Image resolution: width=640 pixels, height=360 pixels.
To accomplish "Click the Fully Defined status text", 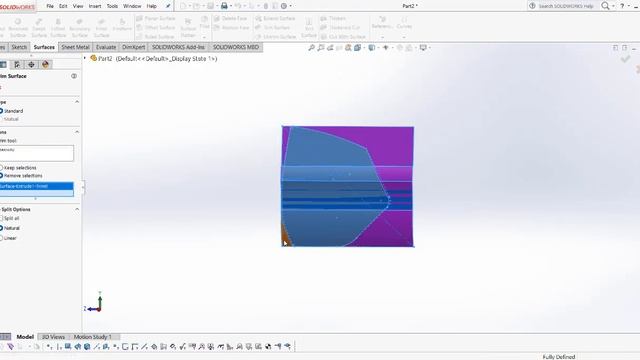I will (x=558, y=357).
